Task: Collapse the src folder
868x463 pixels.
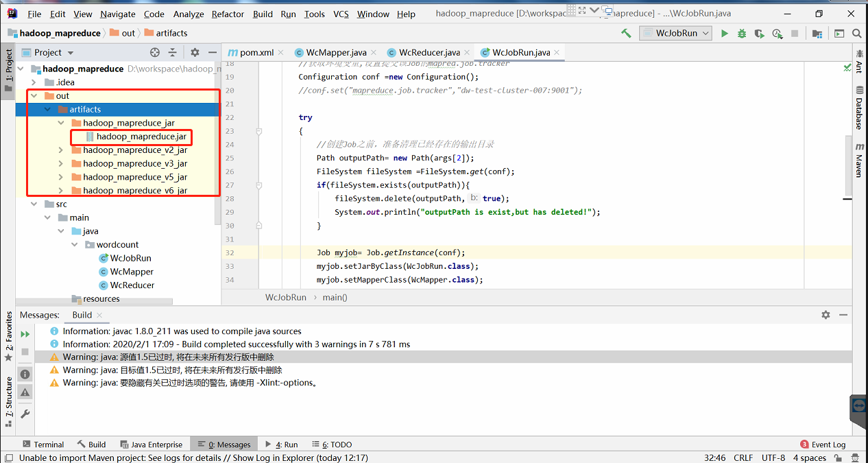Action: tap(34, 204)
